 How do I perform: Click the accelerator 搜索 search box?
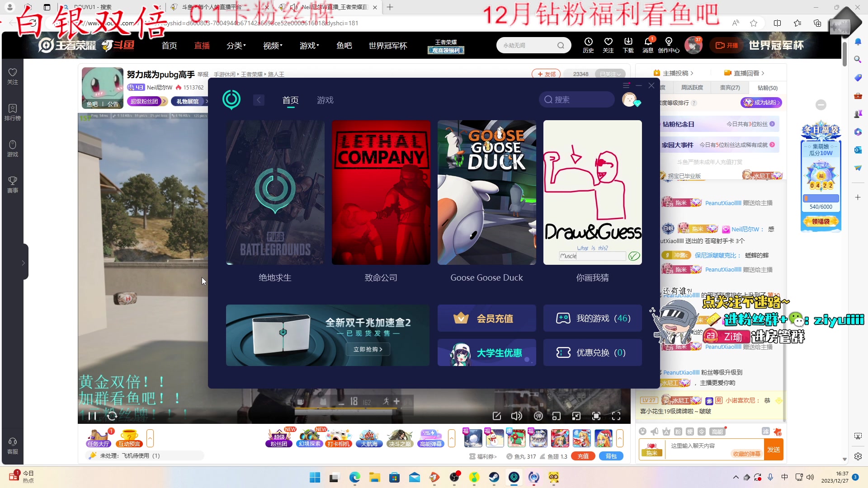tap(576, 99)
